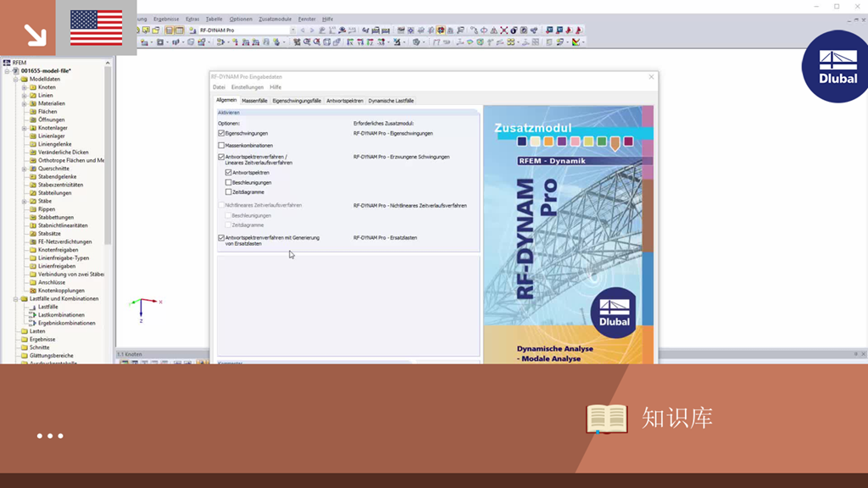Enable the active Zeitdiagramme sub-option checkbox
868x488 pixels.
[229, 192]
